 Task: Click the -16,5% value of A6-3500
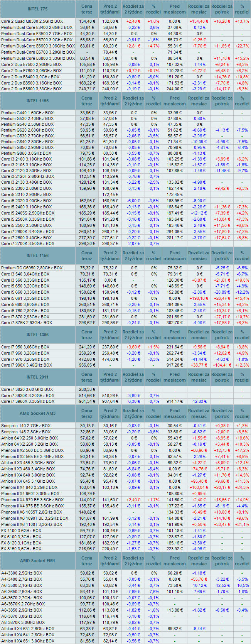(x=242, y=585)
